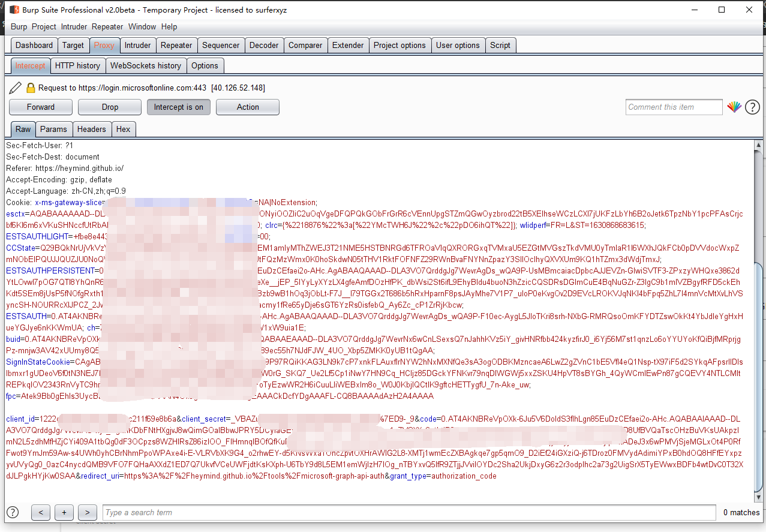The image size is (766, 532).
Task: Open the Project menu
Action: tap(44, 26)
